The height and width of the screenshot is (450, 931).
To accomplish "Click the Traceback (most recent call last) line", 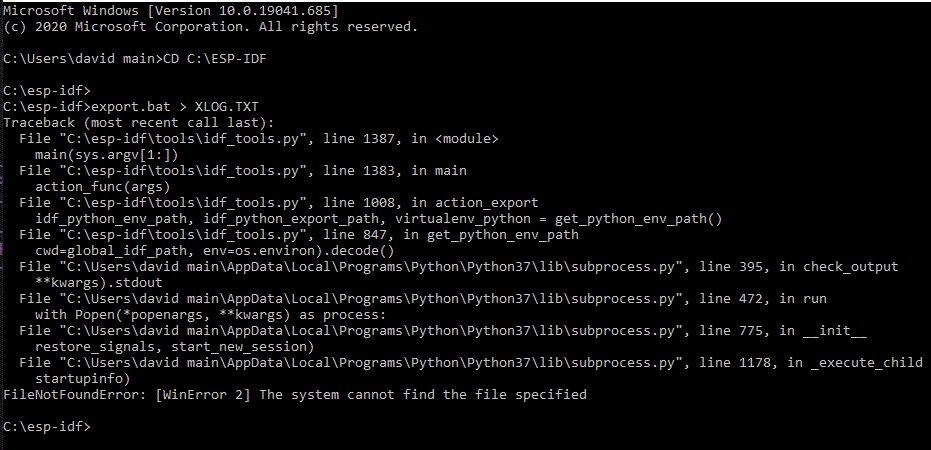I will (138, 123).
